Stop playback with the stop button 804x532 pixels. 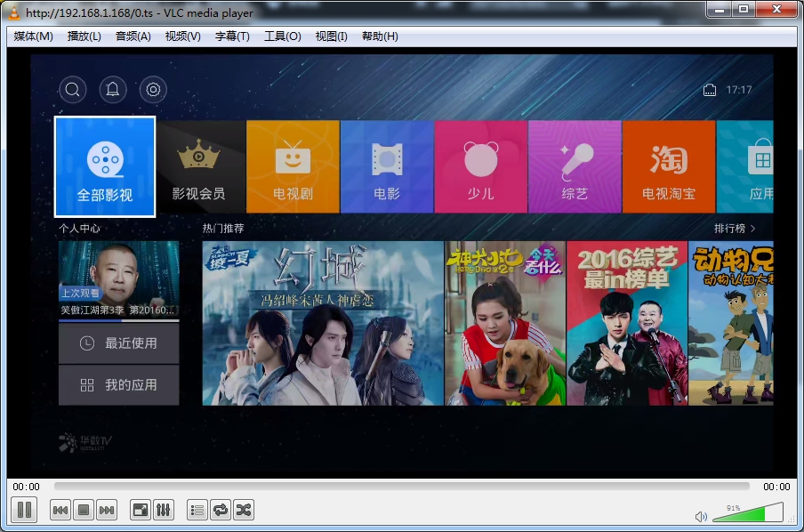[83, 510]
